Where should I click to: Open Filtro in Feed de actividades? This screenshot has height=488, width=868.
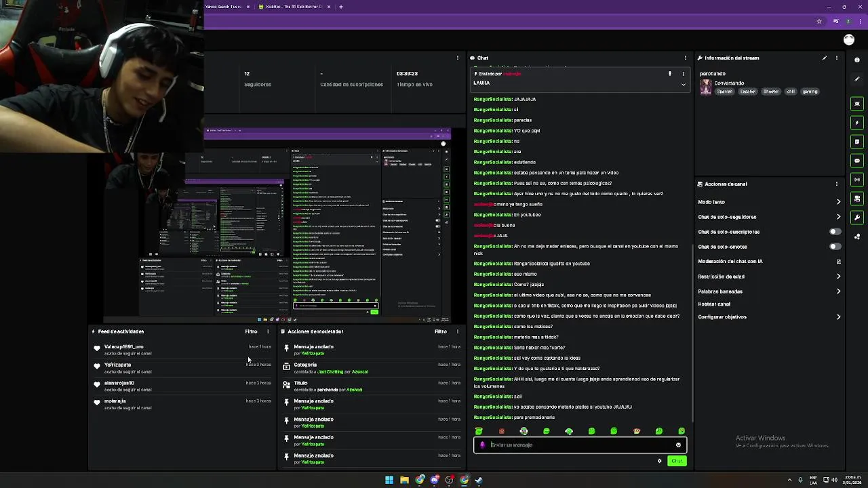coord(251,331)
